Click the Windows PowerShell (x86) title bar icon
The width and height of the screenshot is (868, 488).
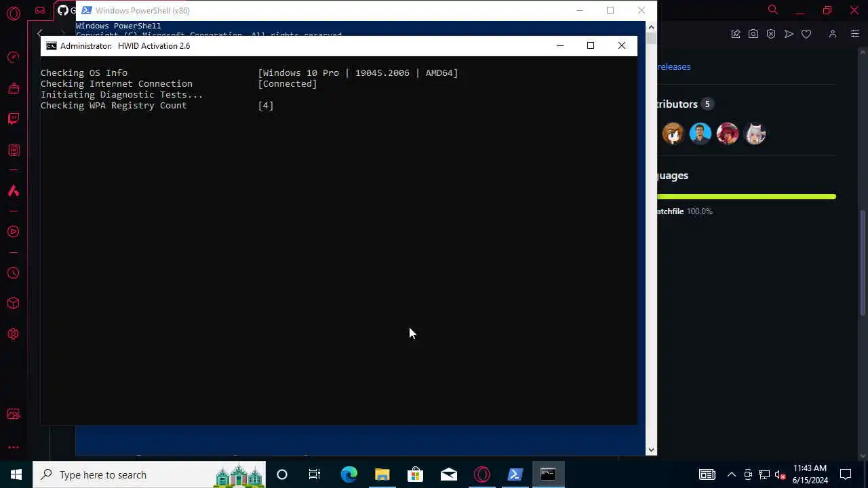point(86,10)
